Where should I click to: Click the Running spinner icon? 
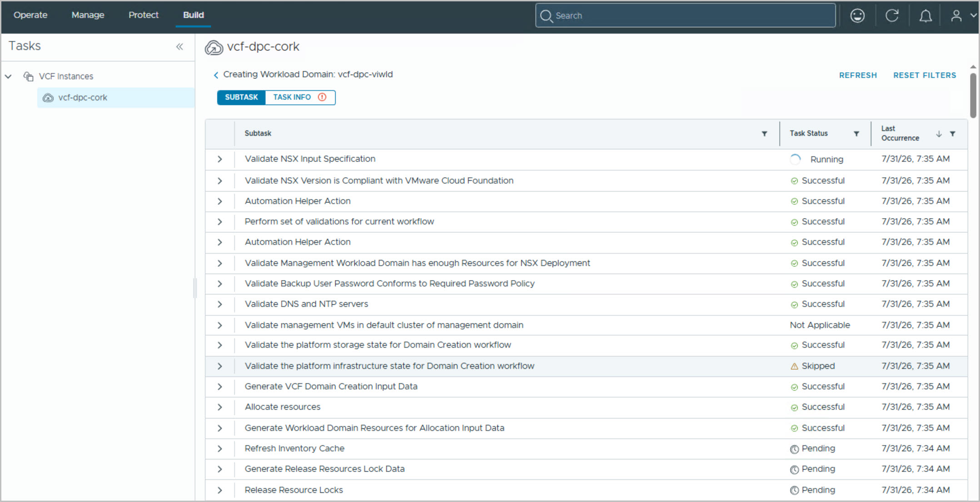click(x=795, y=159)
